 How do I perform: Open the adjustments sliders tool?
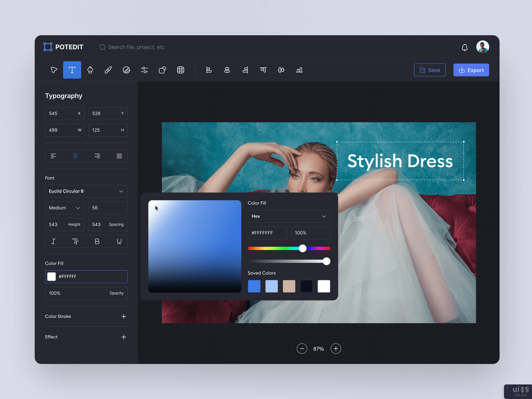[144, 70]
